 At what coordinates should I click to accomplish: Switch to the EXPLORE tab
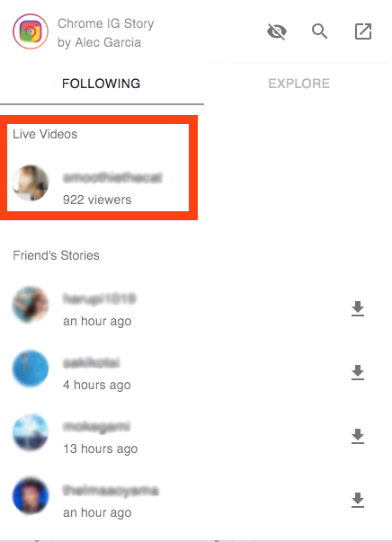(298, 84)
